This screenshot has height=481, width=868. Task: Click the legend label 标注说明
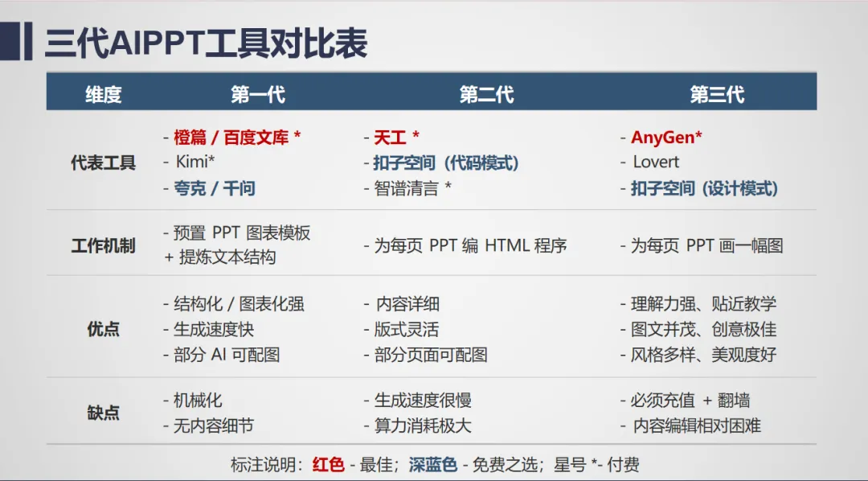(x=262, y=464)
